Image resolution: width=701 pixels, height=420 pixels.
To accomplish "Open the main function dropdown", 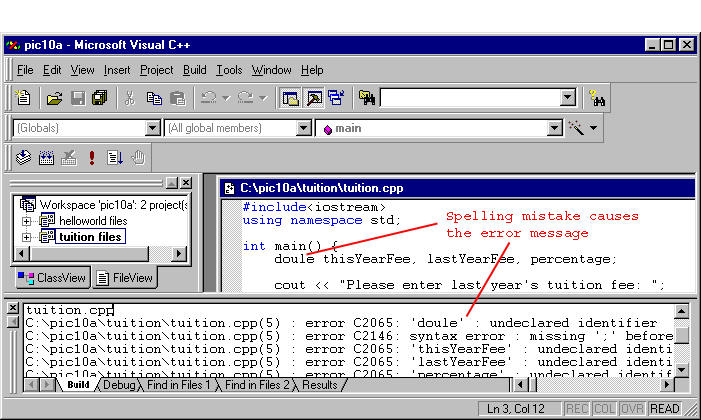I will tap(554, 128).
